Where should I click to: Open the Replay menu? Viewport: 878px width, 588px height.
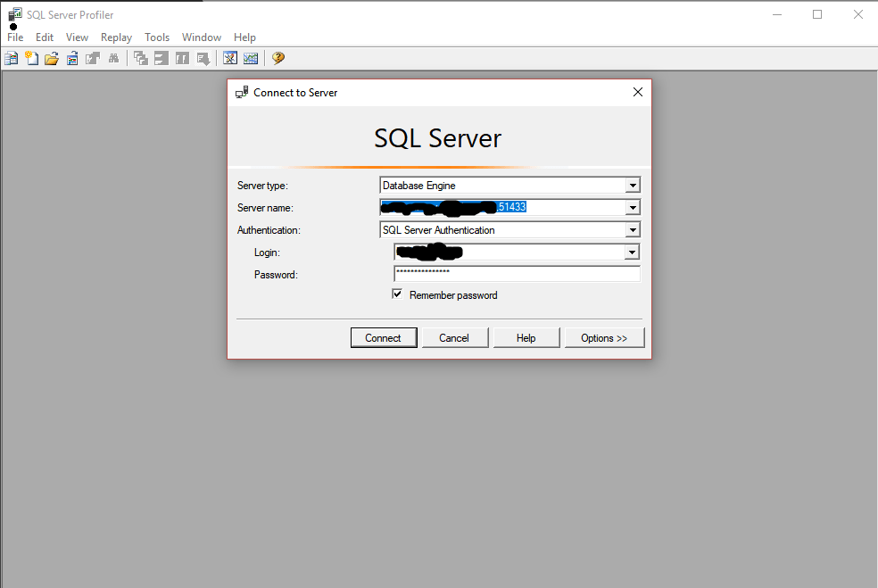[116, 37]
